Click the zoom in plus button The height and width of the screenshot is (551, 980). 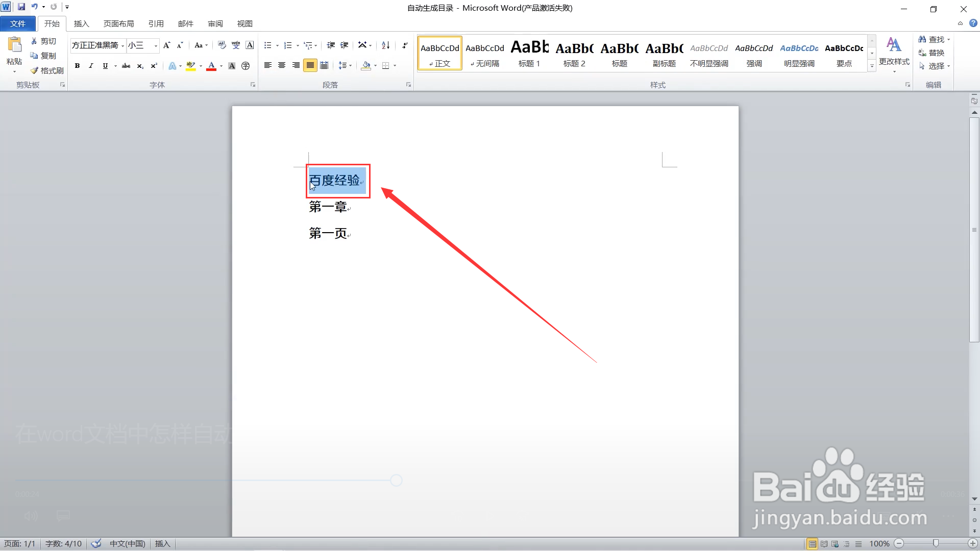tap(973, 543)
